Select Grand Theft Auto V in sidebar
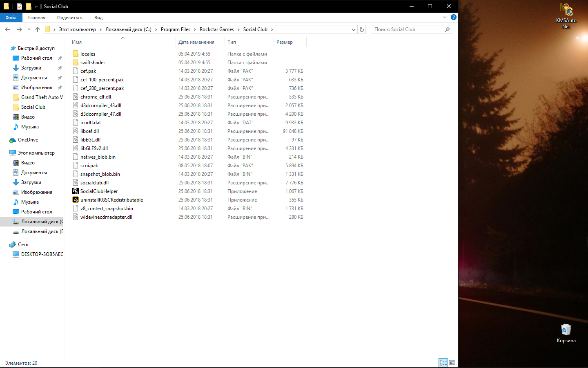This screenshot has width=588, height=368. point(42,97)
